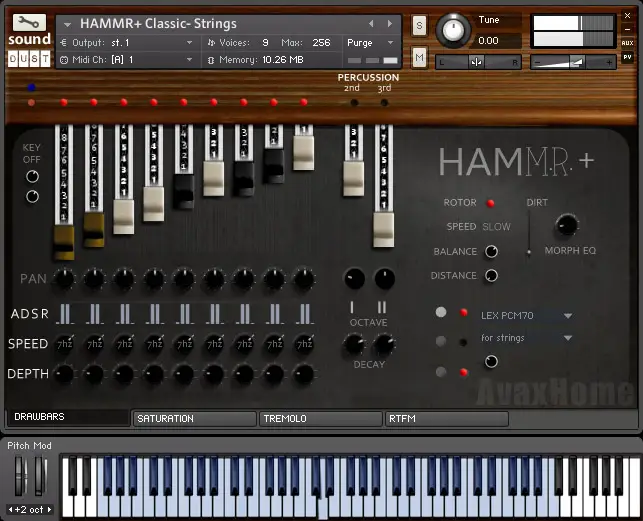Click the right percussion DECAY knob

click(x=384, y=345)
